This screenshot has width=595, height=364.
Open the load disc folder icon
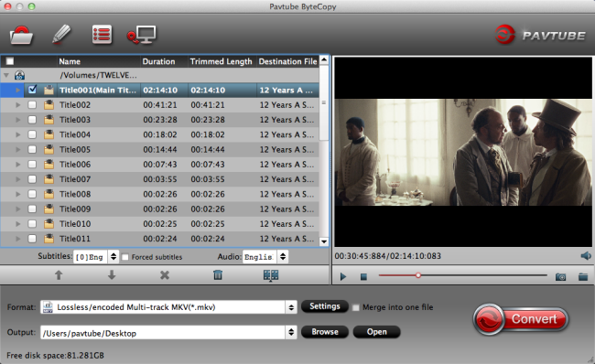pyautogui.click(x=21, y=35)
